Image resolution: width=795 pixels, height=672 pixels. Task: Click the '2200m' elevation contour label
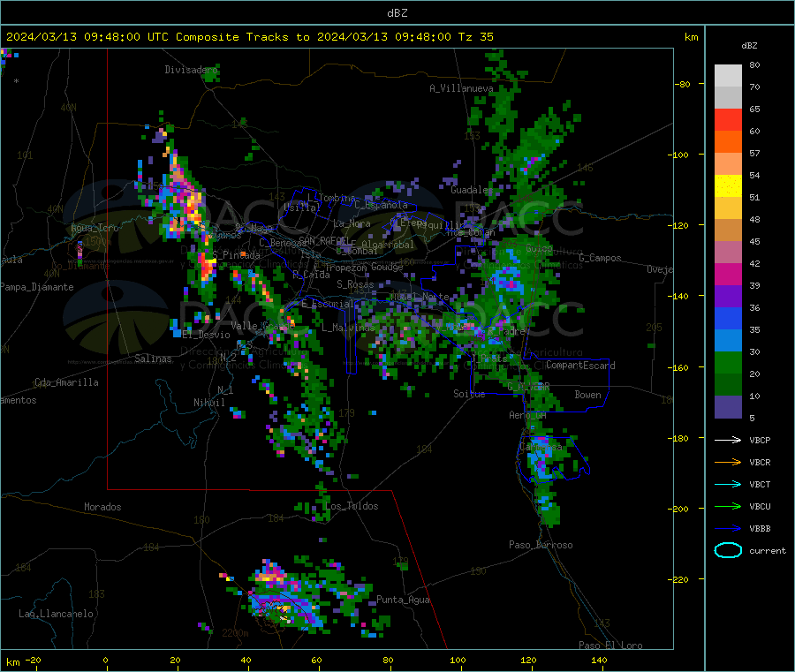pos(235,633)
